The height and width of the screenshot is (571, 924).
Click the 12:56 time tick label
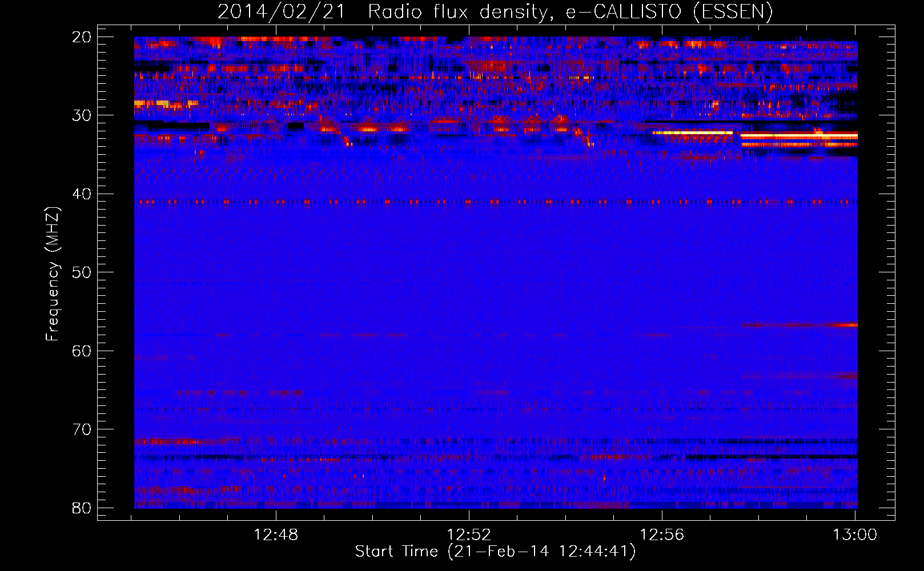point(662,534)
